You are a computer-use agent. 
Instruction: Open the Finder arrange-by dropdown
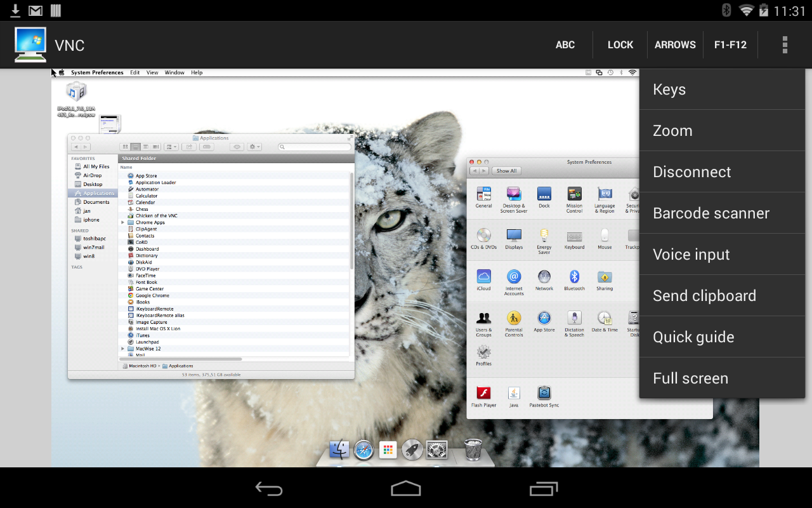click(172, 147)
